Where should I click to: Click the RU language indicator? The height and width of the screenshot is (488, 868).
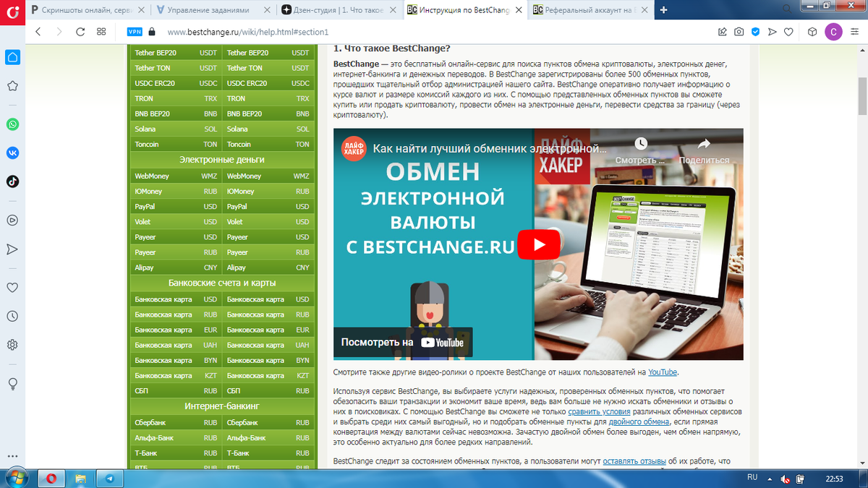point(752,478)
